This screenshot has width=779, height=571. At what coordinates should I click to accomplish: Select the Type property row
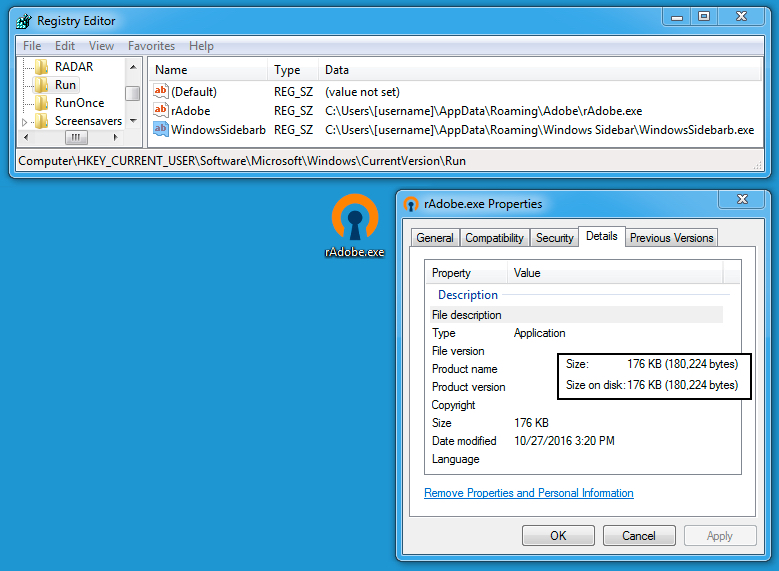576,333
